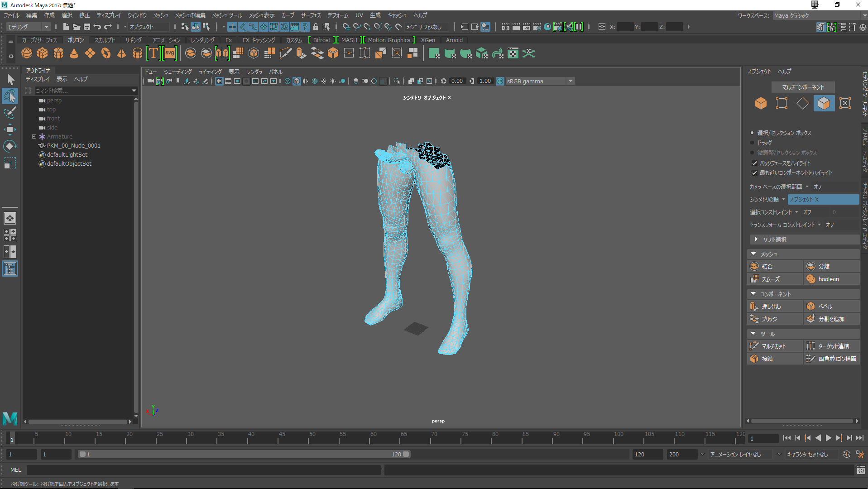The image size is (868, 489).
Task: Click the Multi-Cut tool icon
Action: pyautogui.click(x=754, y=346)
